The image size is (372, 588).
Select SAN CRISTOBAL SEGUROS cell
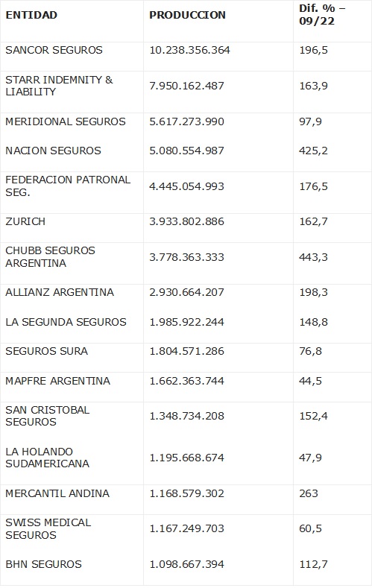tap(48, 416)
